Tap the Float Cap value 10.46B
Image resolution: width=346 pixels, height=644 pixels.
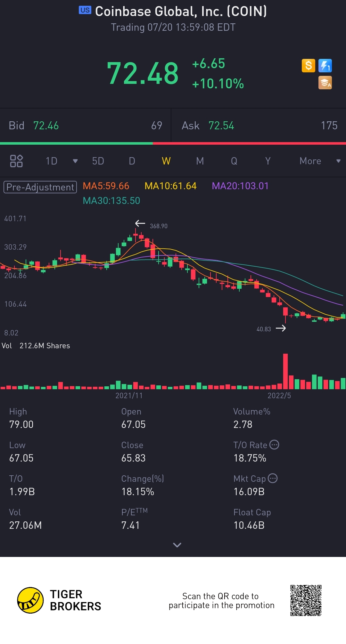pos(249,525)
